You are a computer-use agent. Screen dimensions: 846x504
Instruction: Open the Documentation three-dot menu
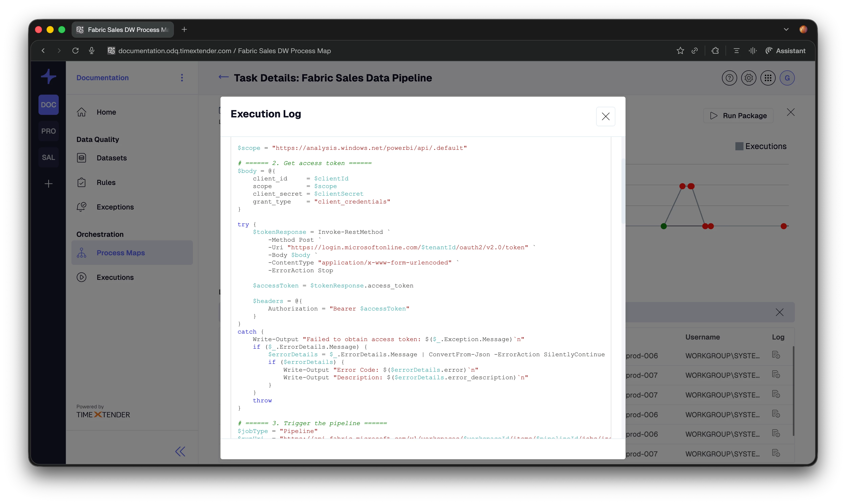(182, 78)
